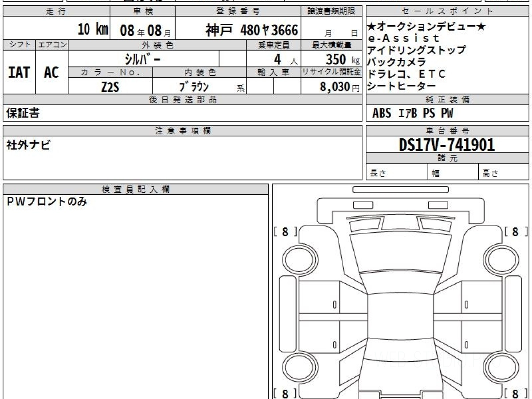Screen dimensions: 532x399
Task: Select the recycle deposit "8,030円"
Action: tap(340, 87)
